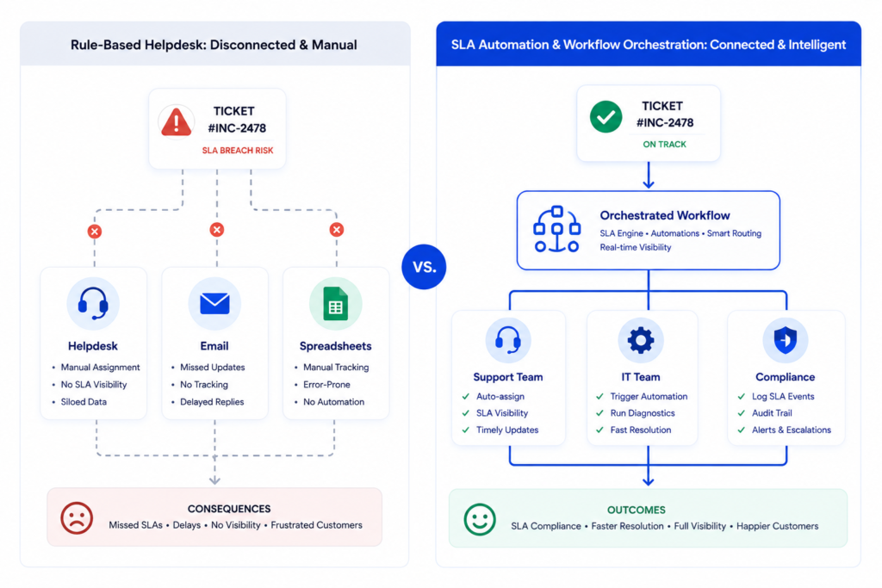
Task: Click the green Spreadsheets document icon
Action: pos(335,304)
